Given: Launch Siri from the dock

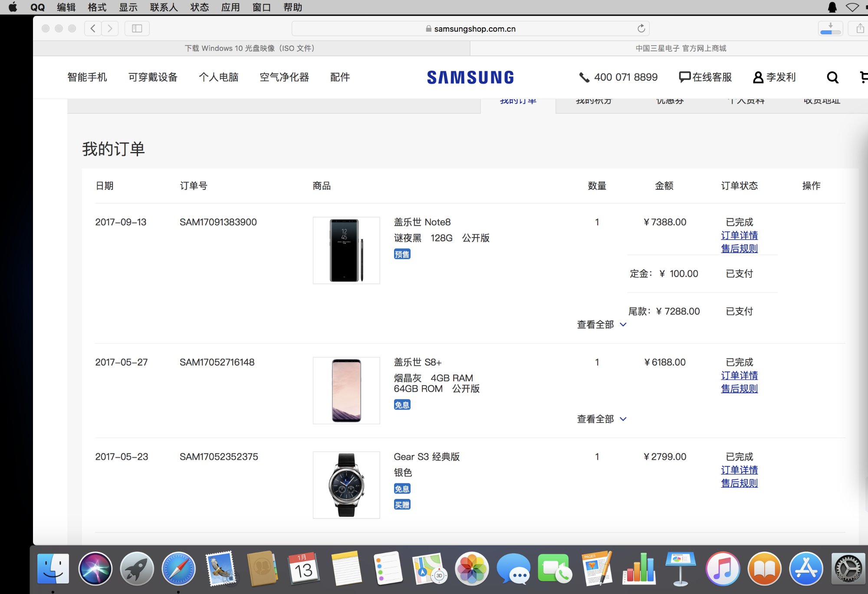Looking at the screenshot, I should coord(95,568).
